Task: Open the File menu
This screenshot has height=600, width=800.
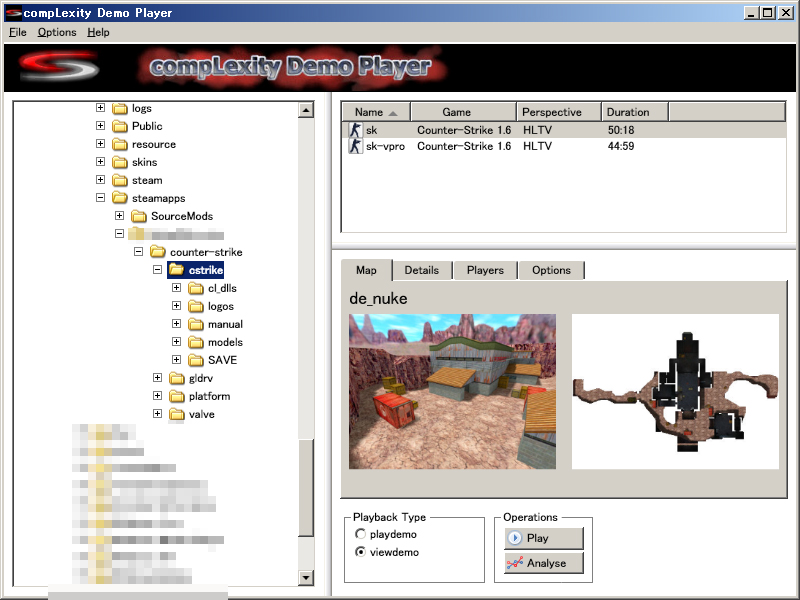Action: pyautogui.click(x=18, y=32)
